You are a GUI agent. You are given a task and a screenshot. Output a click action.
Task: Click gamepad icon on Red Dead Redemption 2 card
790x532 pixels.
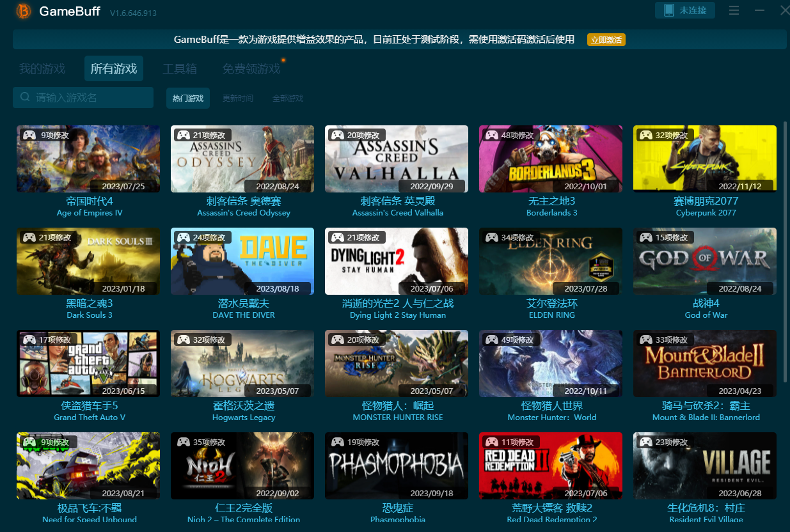(x=492, y=442)
